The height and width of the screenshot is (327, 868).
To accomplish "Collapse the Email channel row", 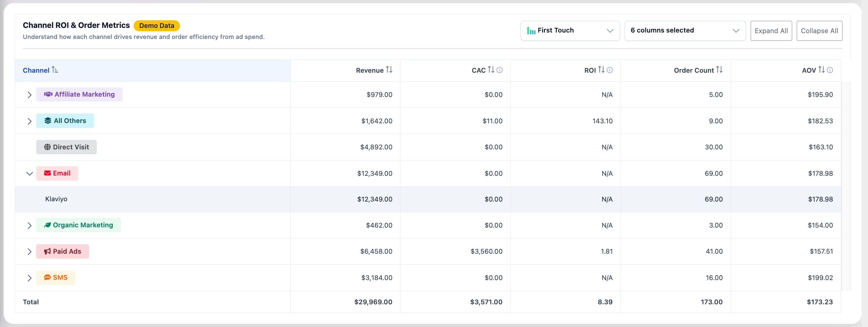I will tap(30, 174).
